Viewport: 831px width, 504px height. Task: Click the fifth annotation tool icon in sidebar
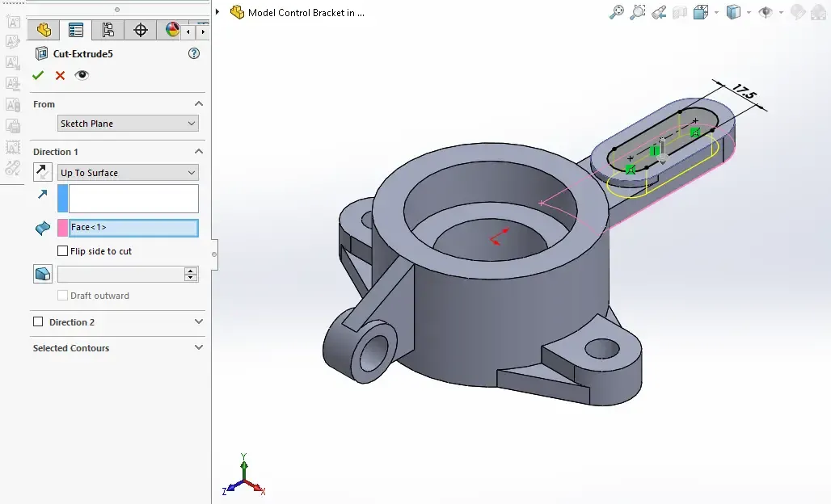click(x=13, y=104)
